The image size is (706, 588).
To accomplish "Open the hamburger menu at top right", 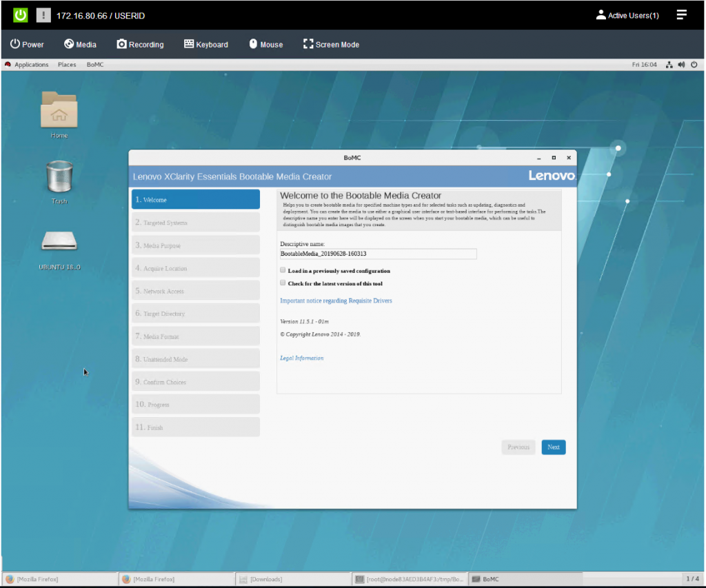I will coord(681,15).
